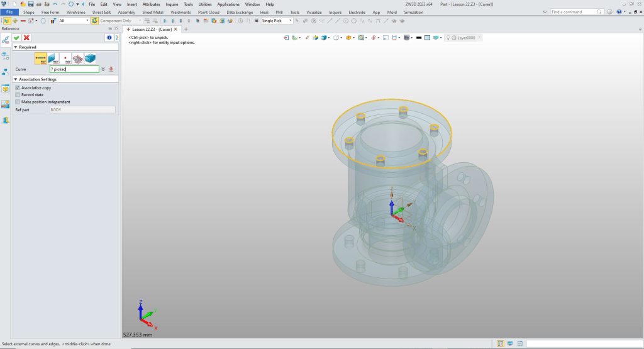
Task: Enable Make position independent checkbox
Action: [18, 102]
